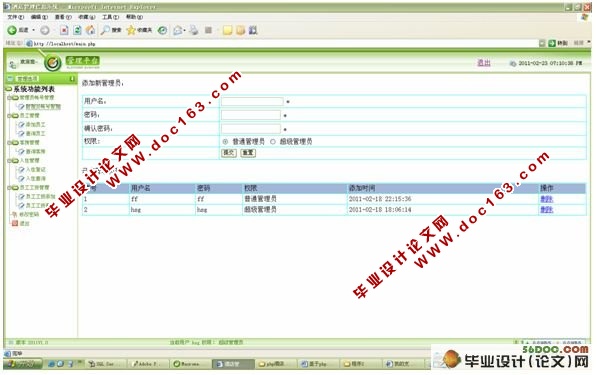Open the 收藏 menu
The height and width of the screenshot is (375, 597).
coord(86,17)
